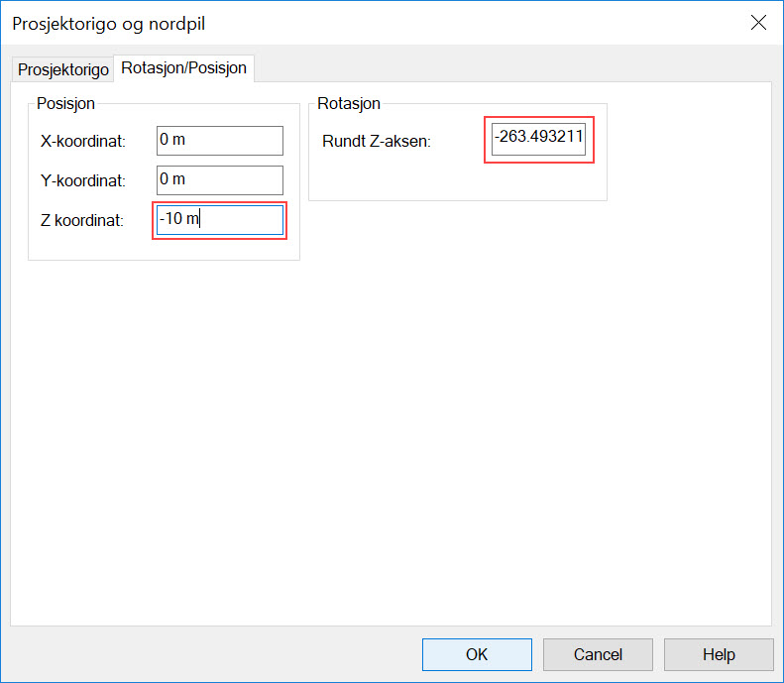
Task: Click the dialog title bar text
Action: (109, 23)
